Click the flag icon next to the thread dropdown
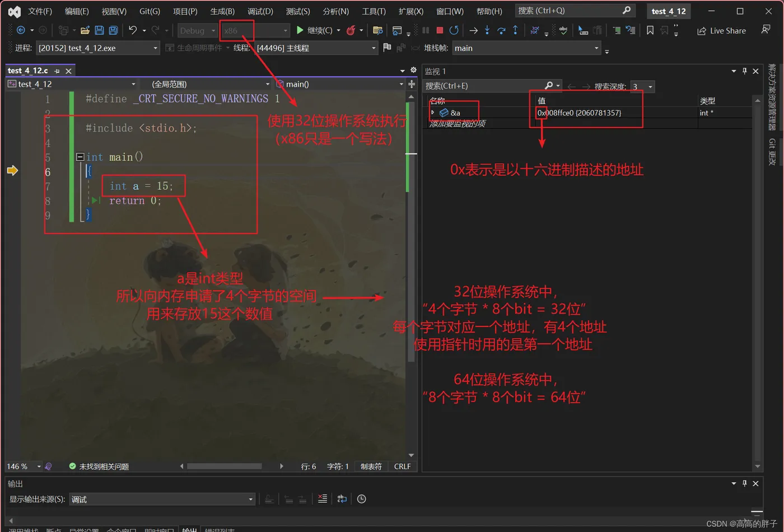 click(387, 48)
